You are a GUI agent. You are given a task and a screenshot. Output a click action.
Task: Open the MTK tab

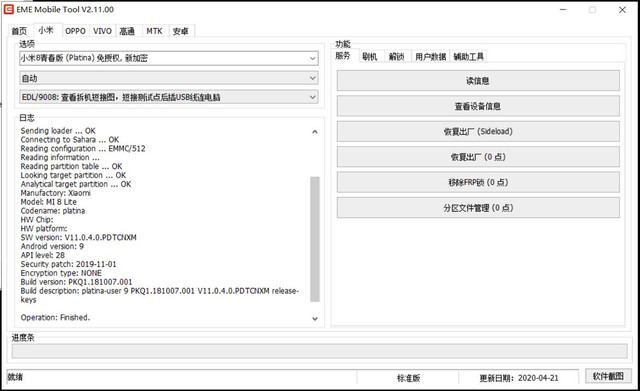click(154, 31)
